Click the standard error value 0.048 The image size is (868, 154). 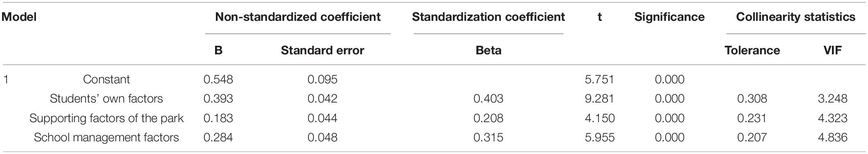(322, 138)
